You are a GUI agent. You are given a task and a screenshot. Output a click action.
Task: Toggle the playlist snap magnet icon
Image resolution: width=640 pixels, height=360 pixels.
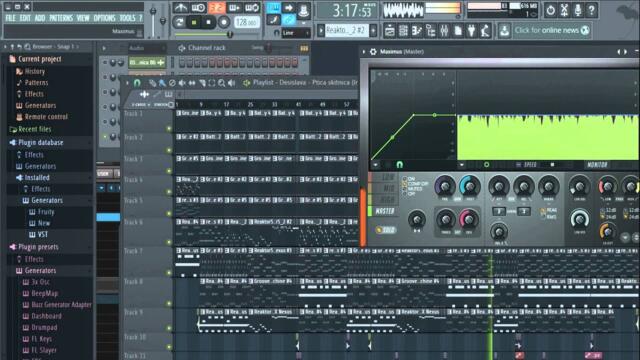coord(137,83)
